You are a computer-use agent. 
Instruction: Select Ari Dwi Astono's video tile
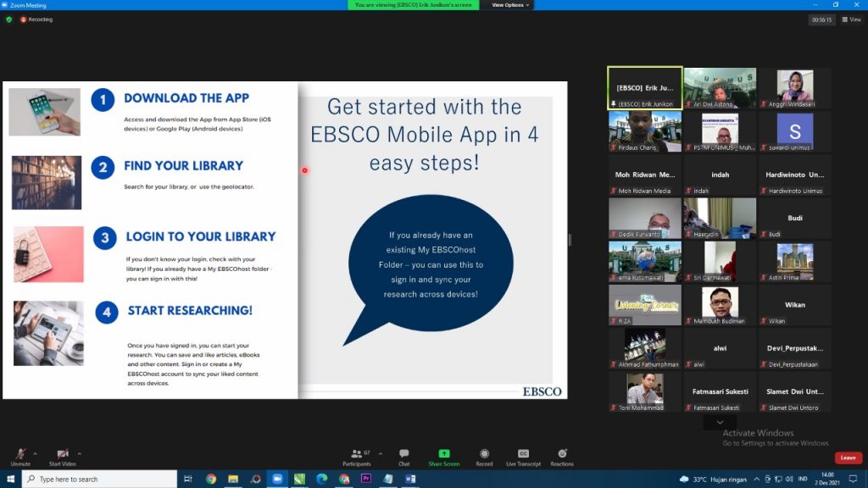coord(720,88)
